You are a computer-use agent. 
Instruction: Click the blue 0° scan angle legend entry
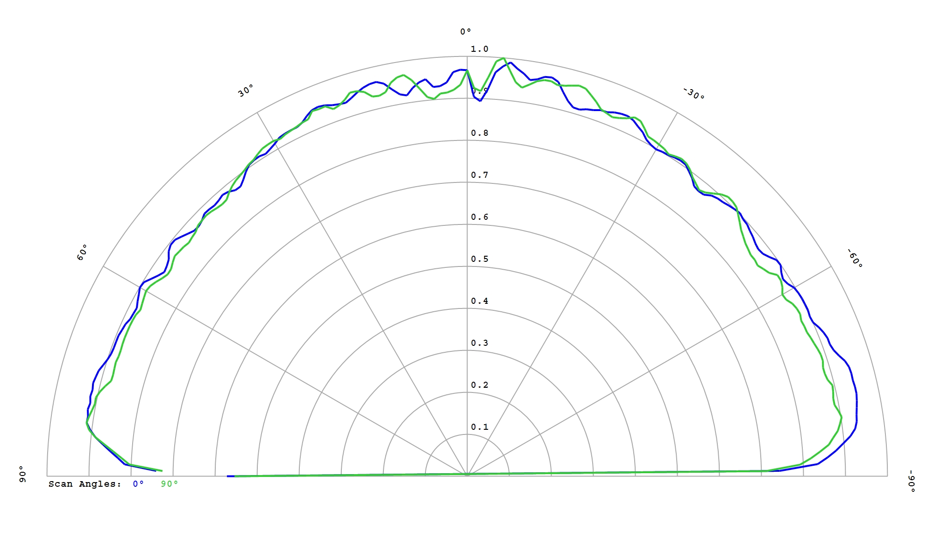click(x=138, y=484)
